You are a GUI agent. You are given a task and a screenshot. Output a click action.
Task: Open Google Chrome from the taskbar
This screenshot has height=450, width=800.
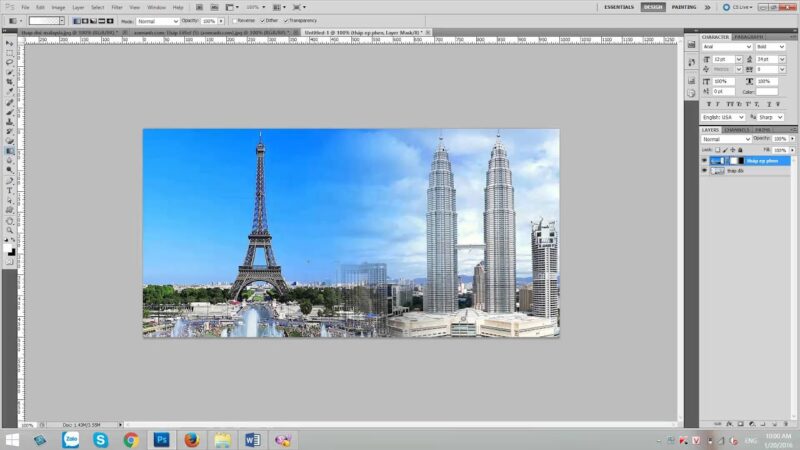tap(131, 440)
